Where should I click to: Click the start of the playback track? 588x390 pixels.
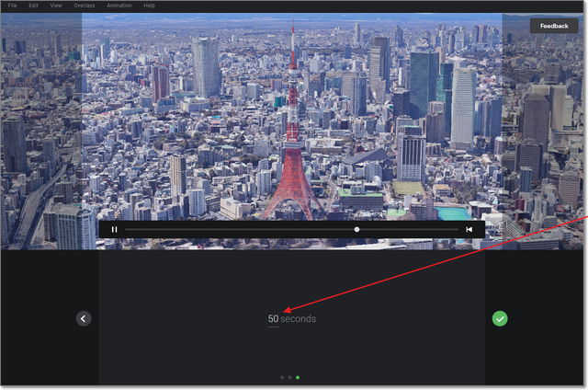(129, 229)
